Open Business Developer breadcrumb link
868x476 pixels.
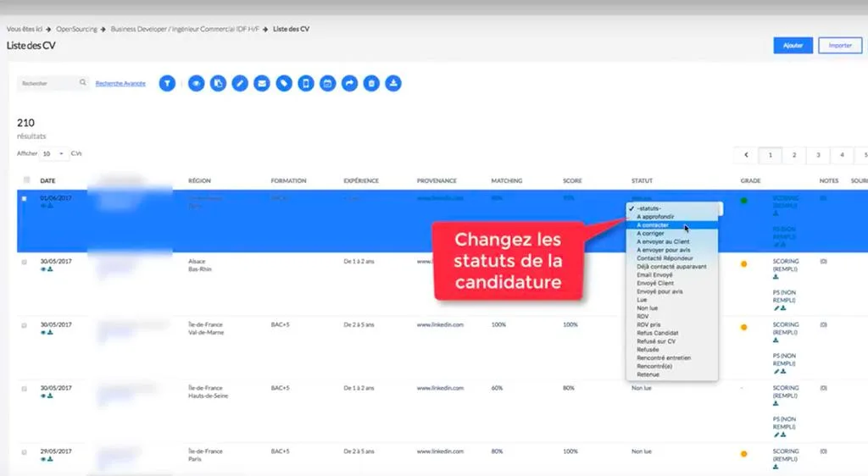[184, 29]
